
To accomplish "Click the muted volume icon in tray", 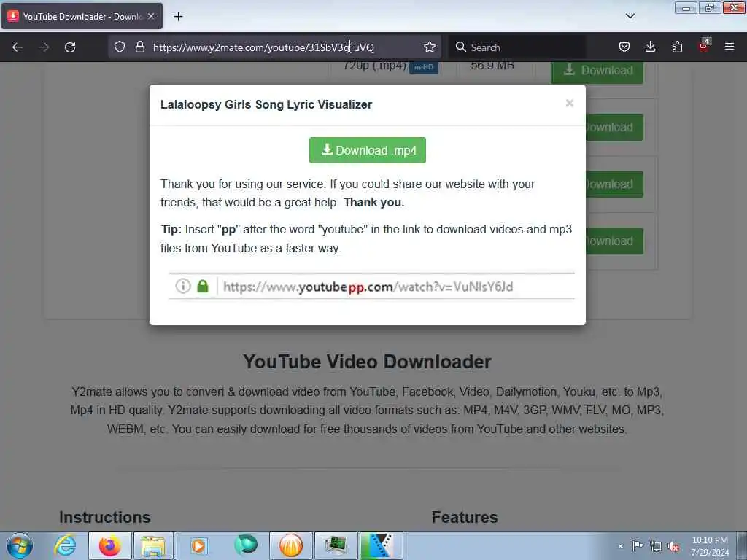I will tap(673, 547).
